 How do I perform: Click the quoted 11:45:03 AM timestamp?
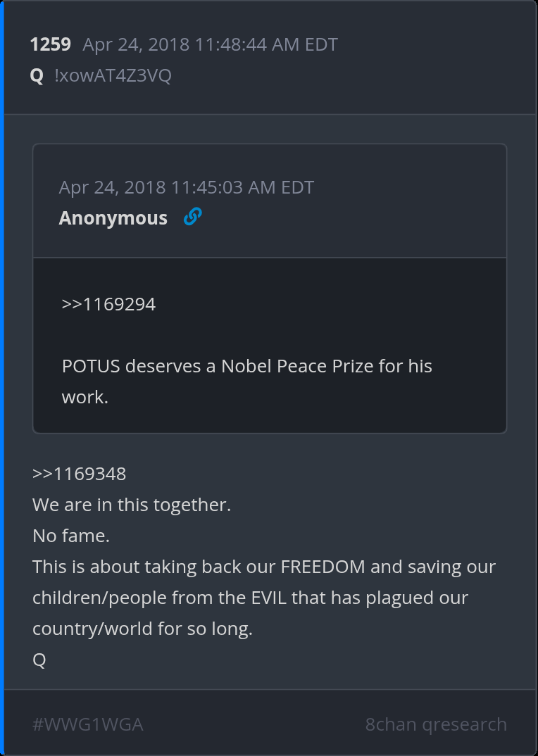(187, 187)
